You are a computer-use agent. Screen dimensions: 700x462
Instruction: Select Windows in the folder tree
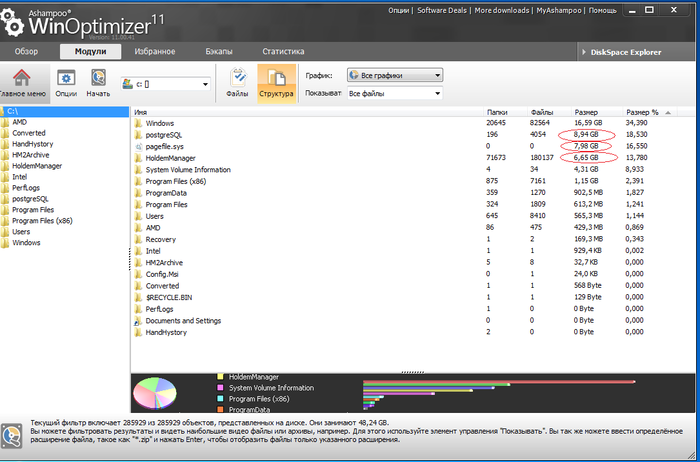click(x=26, y=242)
